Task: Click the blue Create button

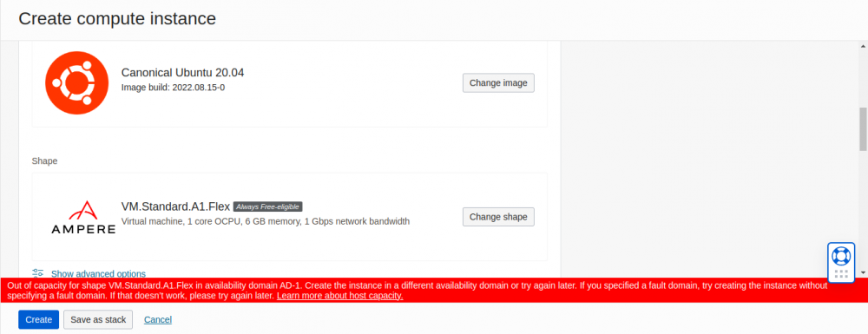Action: click(38, 319)
